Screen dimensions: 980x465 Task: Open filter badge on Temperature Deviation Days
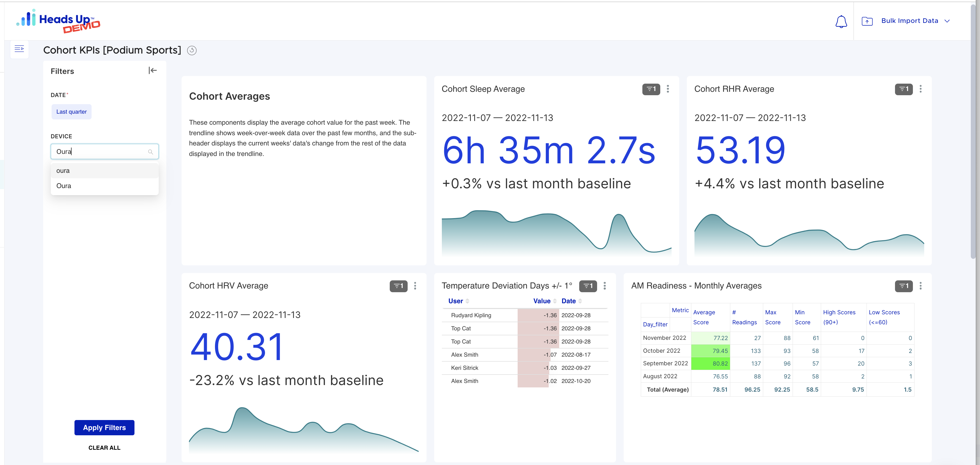coord(588,286)
